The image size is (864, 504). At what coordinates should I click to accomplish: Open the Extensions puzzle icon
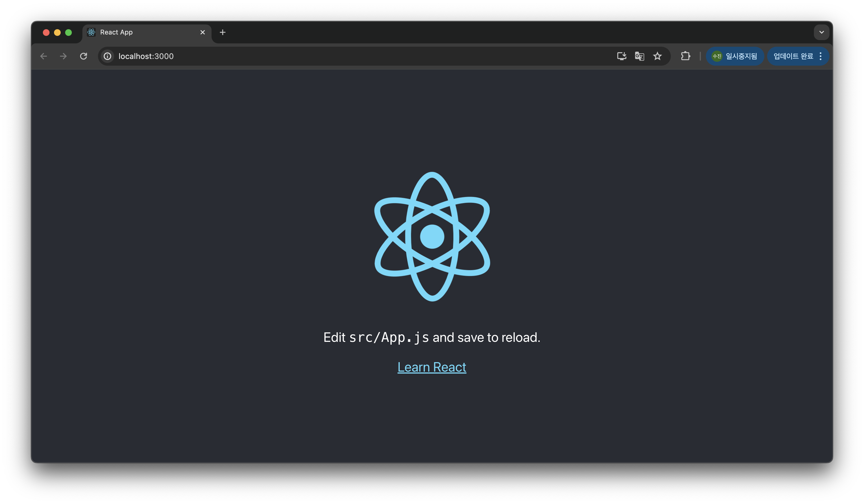[685, 56]
